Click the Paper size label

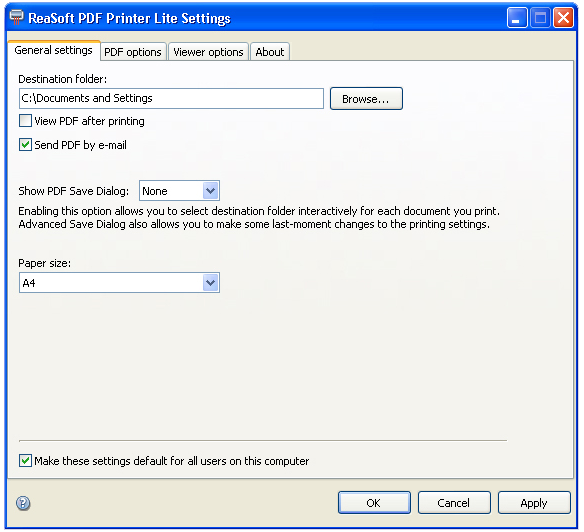point(45,263)
